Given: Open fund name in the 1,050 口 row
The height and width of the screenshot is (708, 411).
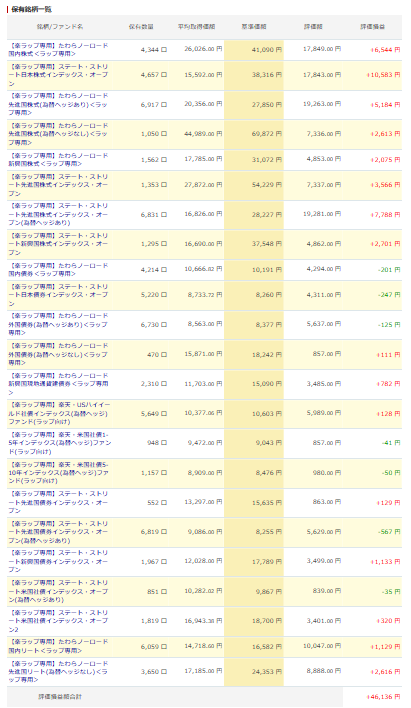Looking at the screenshot, I should (58, 134).
